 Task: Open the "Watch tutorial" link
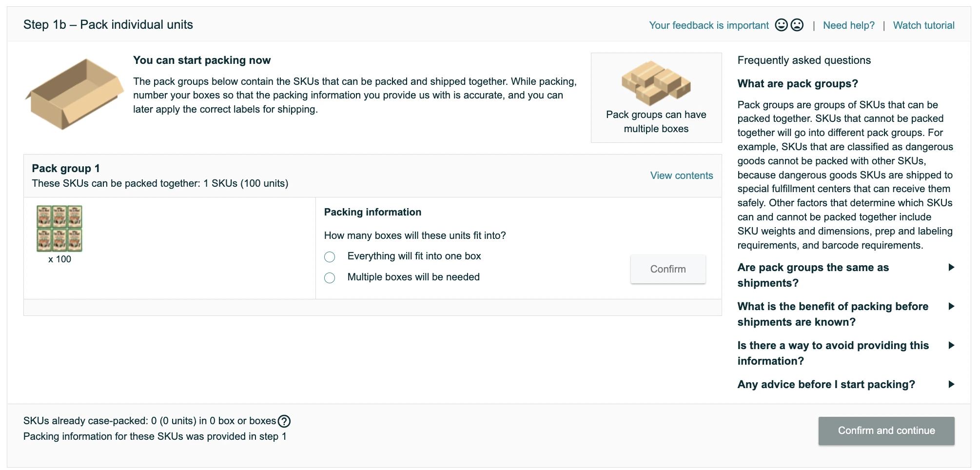coord(924,25)
